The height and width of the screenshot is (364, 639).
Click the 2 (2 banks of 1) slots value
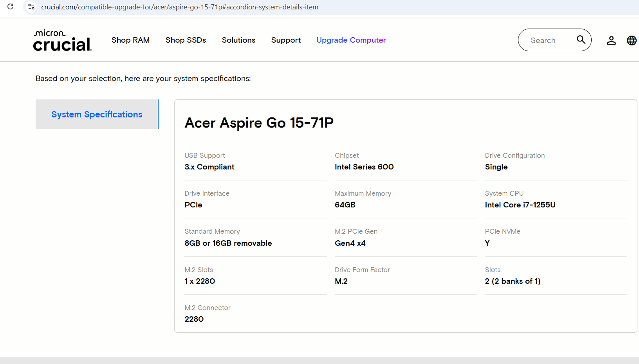[513, 281]
